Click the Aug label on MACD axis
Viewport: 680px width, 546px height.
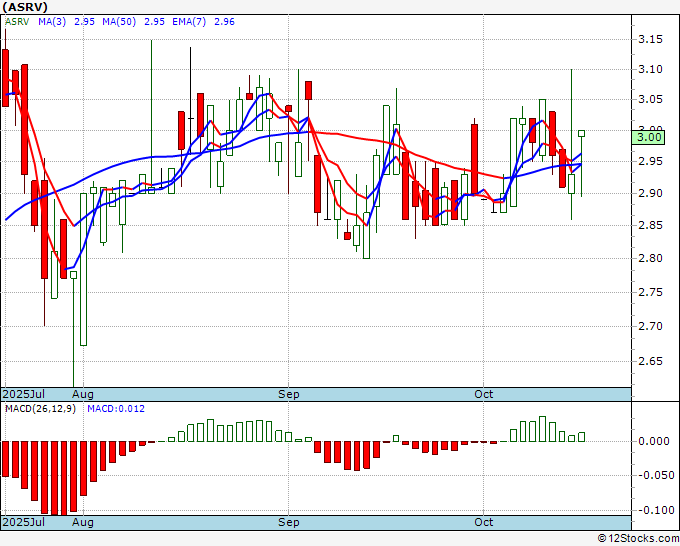[x=83, y=522]
